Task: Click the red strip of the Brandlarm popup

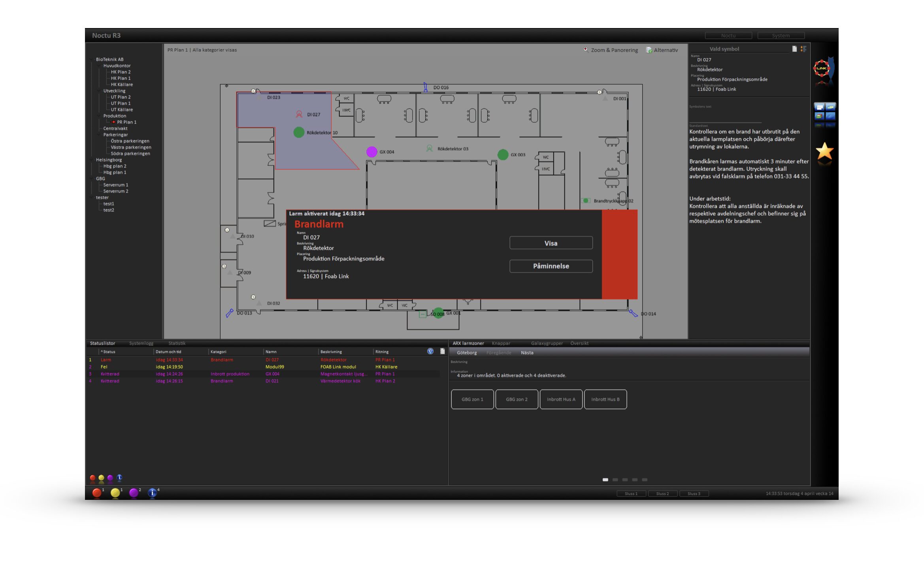Action: [x=619, y=254]
